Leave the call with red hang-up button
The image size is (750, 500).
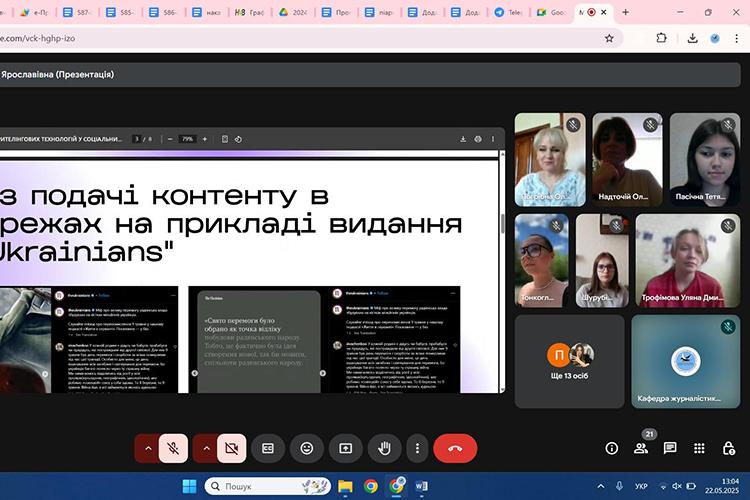[455, 448]
